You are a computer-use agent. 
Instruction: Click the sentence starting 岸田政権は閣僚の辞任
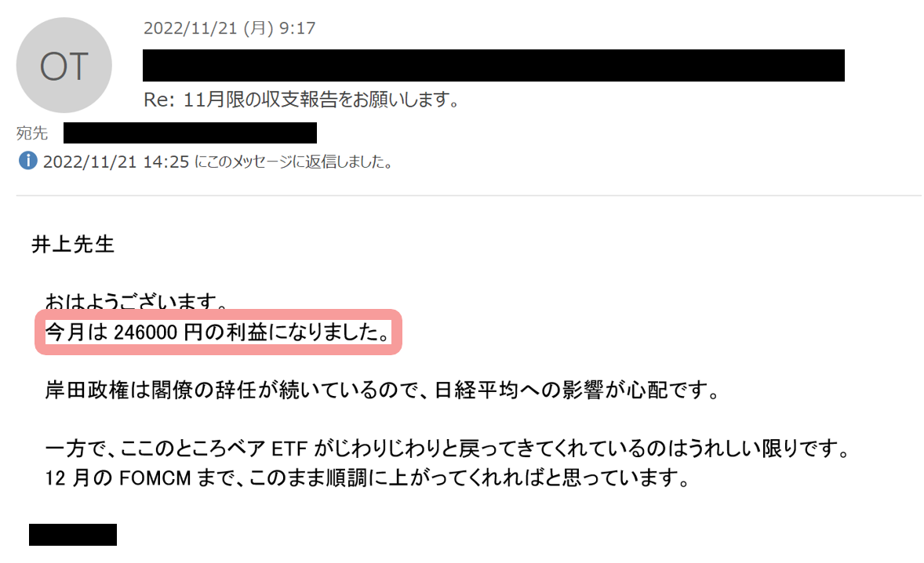pos(383,390)
